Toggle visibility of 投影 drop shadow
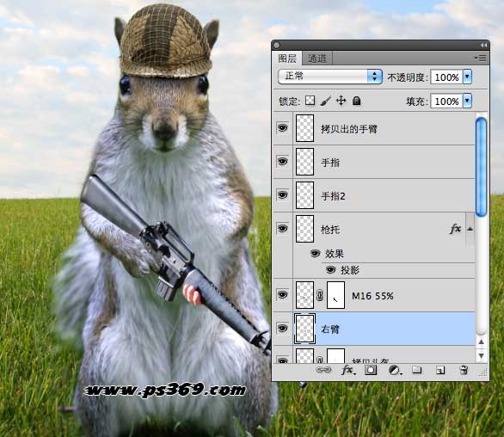The width and height of the screenshot is (504, 437). click(330, 270)
